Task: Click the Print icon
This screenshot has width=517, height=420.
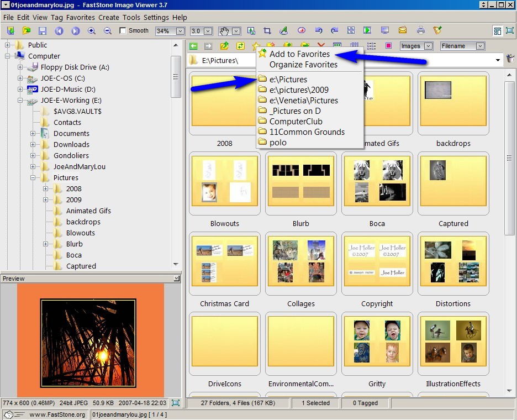Action: (421, 30)
